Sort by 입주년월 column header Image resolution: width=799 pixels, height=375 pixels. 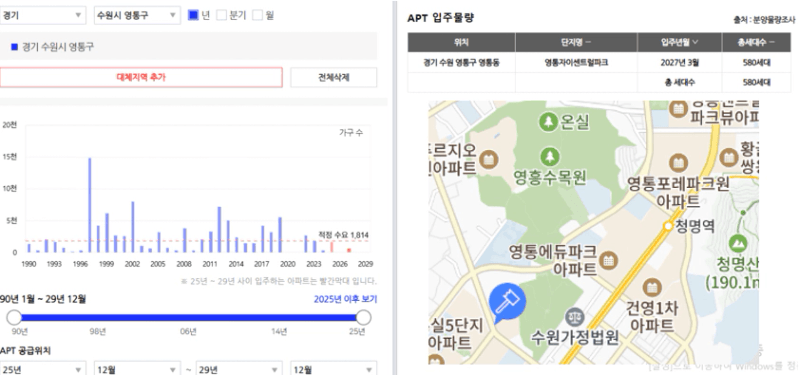[x=679, y=42]
